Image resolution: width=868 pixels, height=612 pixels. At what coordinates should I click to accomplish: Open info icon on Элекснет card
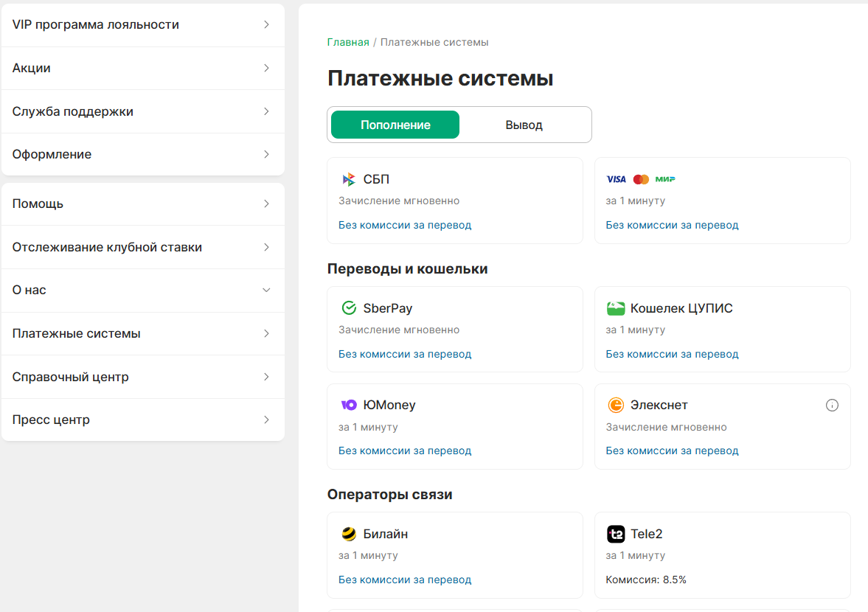(x=832, y=405)
